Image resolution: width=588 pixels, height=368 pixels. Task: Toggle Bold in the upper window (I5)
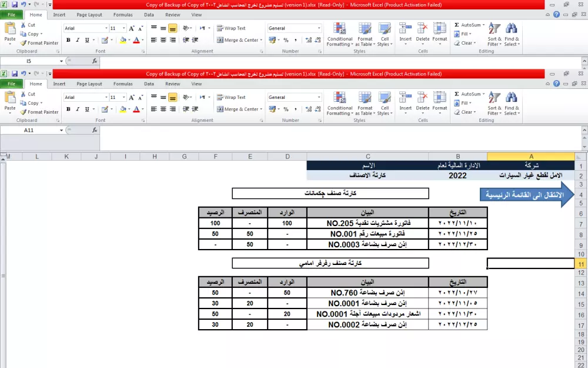click(x=68, y=40)
